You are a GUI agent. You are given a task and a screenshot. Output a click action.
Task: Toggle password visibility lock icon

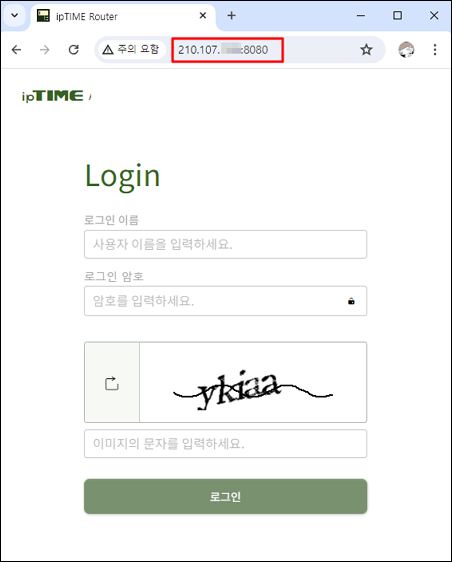351,301
